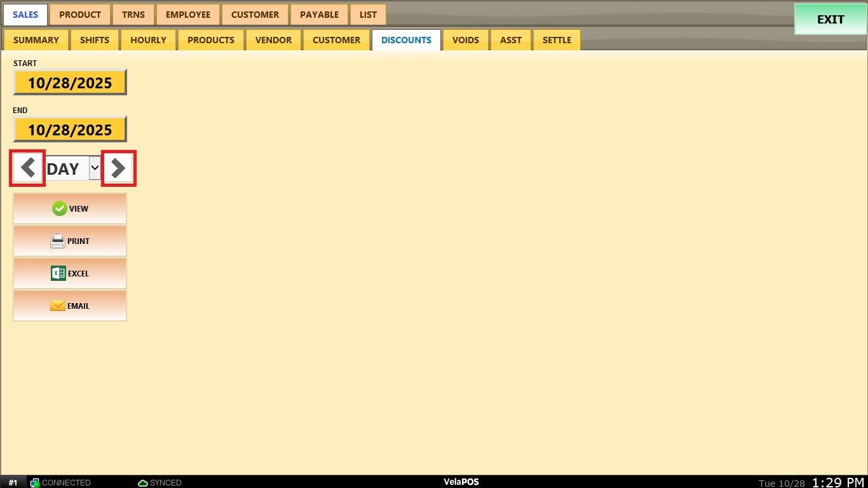Screen dimensions: 868x488
Task: Switch to the HOURLY report tab
Action: 148,40
